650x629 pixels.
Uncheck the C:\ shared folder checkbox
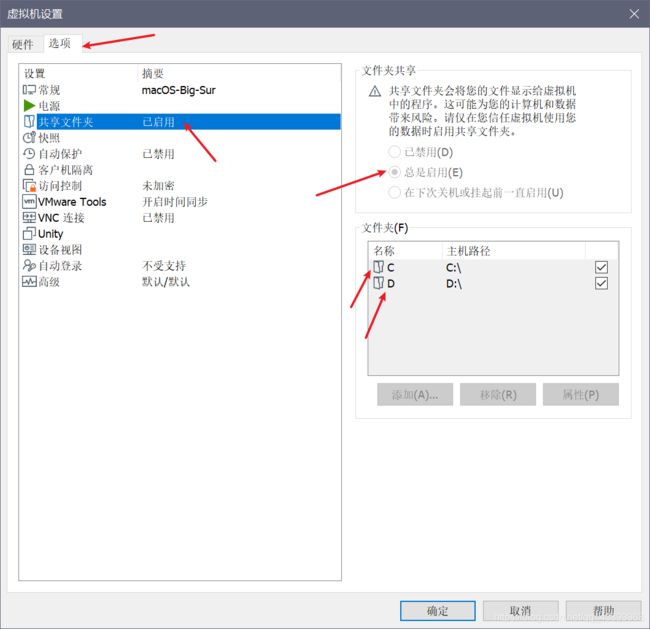point(601,267)
